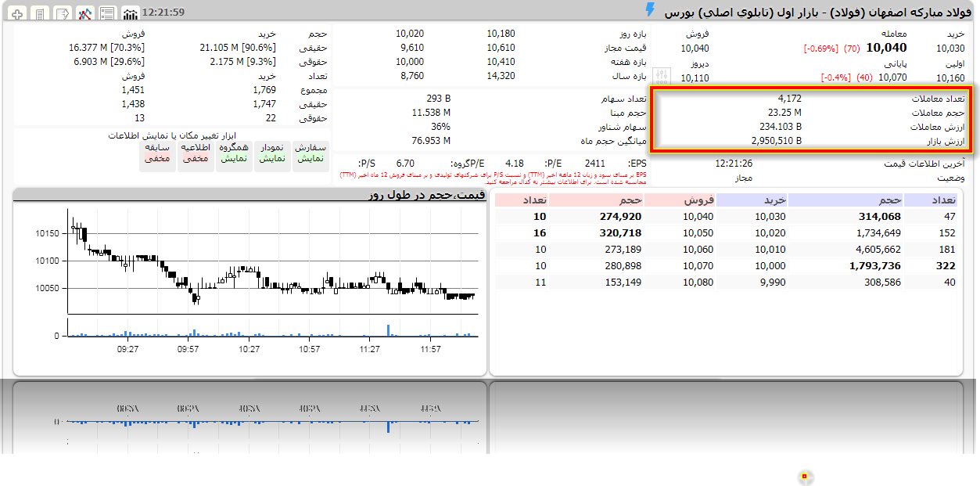Click the فروش column header in order book
Viewport: 980px width, 486px height.
(680, 200)
